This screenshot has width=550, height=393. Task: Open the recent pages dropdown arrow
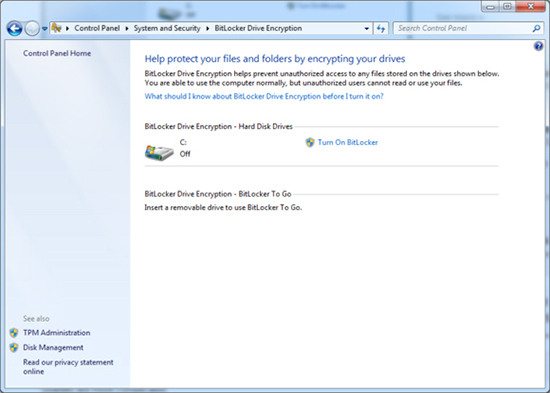[45, 29]
